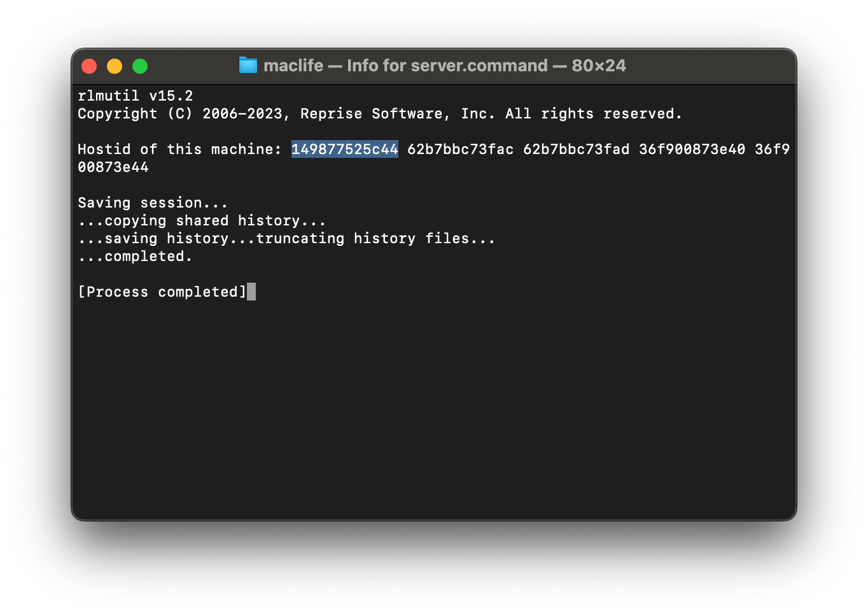Image resolution: width=868 pixels, height=615 pixels.
Task: Click the '...copying shared history...' line
Action: click(x=202, y=220)
